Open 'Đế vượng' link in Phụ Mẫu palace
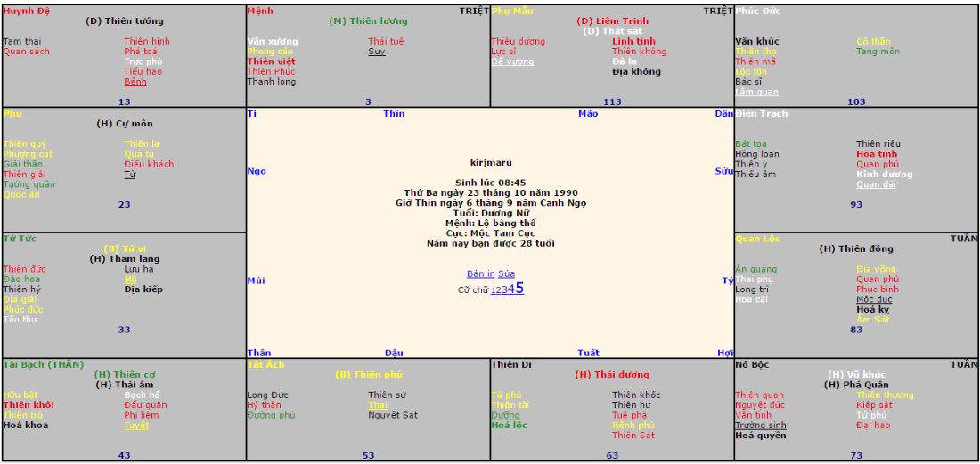 click(x=512, y=61)
